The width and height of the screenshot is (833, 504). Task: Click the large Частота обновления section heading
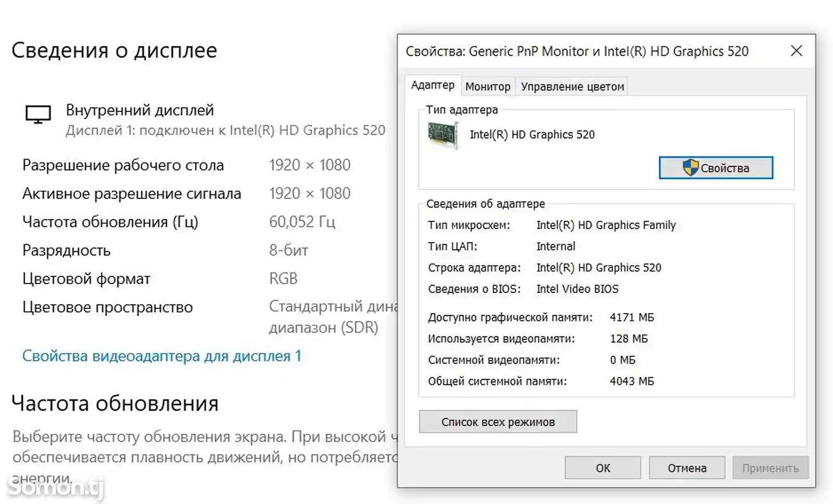[115, 404]
